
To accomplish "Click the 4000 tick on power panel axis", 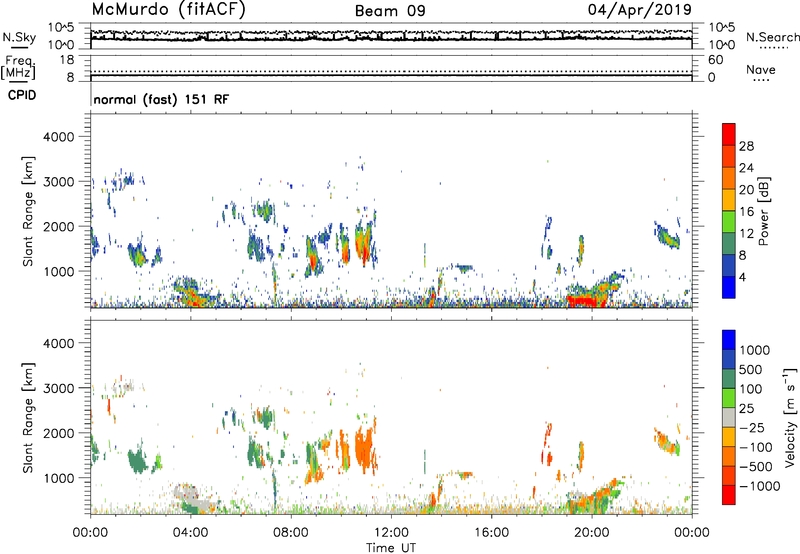I will [x=58, y=137].
